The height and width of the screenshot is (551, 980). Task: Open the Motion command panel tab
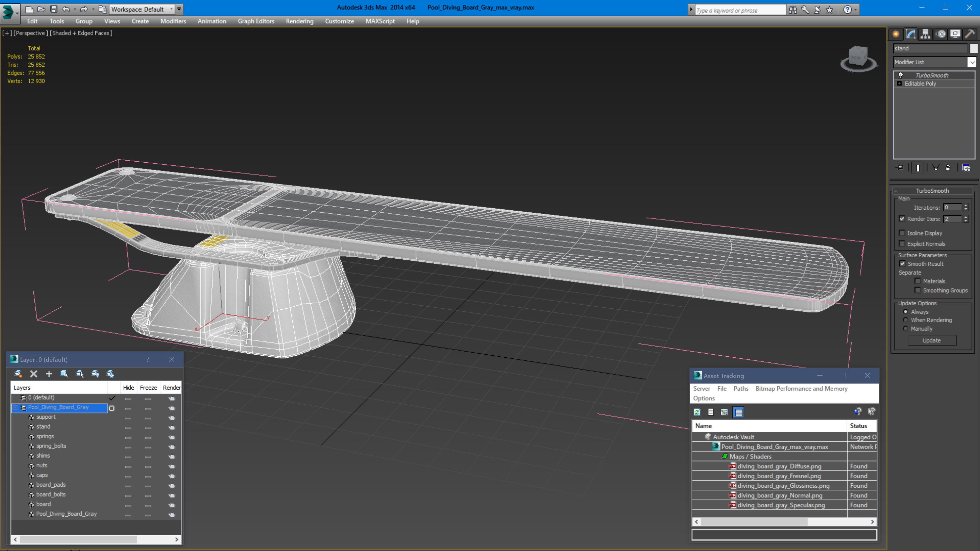[941, 34]
